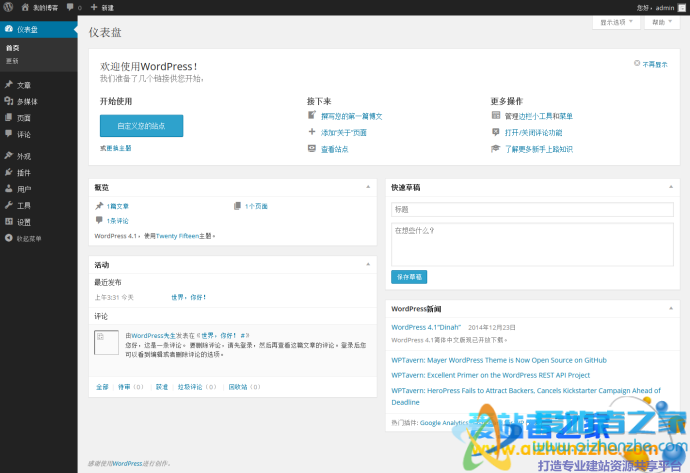Collapse the 快速草稿 panel with its arrow
The image size is (690, 473).
[x=671, y=187]
